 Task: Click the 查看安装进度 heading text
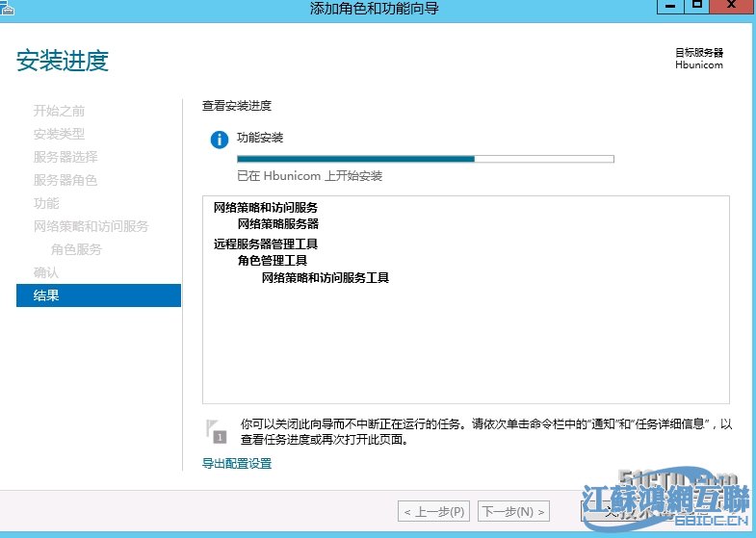(237, 106)
